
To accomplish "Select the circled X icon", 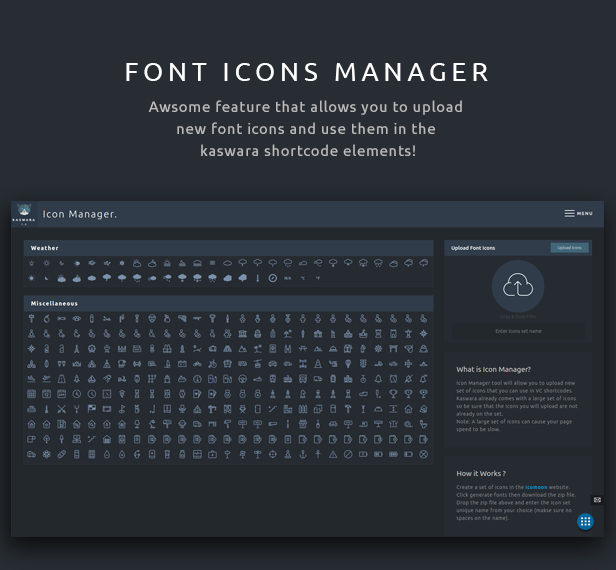I will coord(424,455).
